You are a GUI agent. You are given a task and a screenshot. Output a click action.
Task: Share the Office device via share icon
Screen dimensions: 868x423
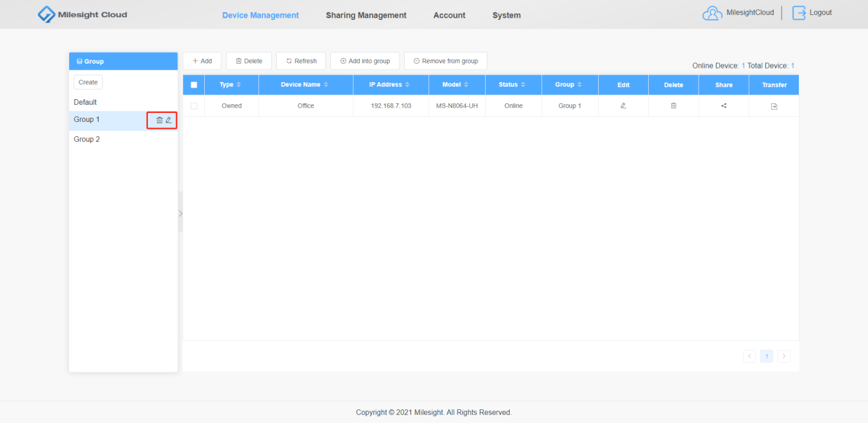724,105
